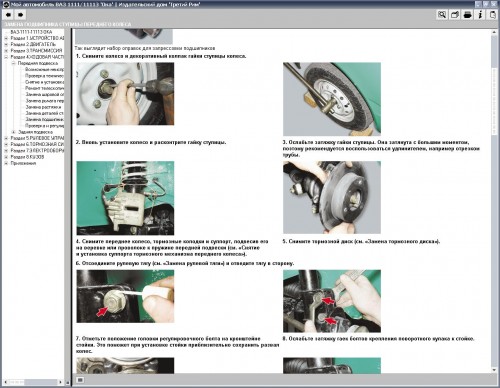Click the printer icon to print page
Viewport: 500px width, 388px height.
click(x=467, y=15)
